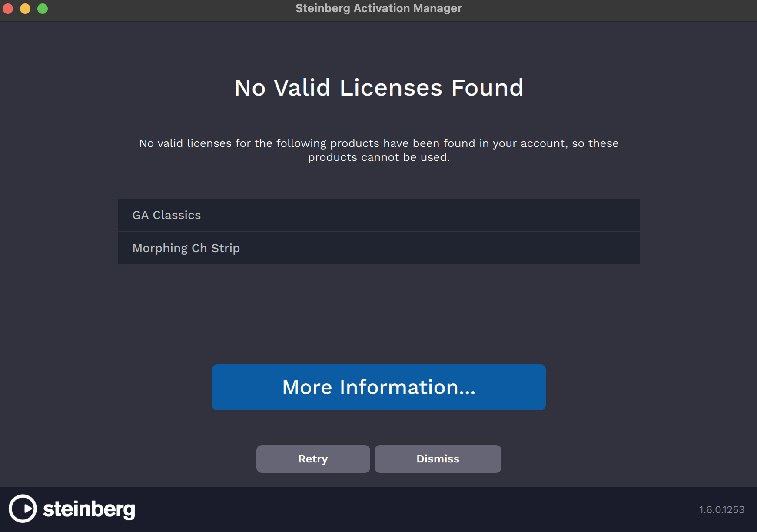Click the No Valid Licenses Found heading
This screenshot has height=532, width=757.
click(x=378, y=88)
